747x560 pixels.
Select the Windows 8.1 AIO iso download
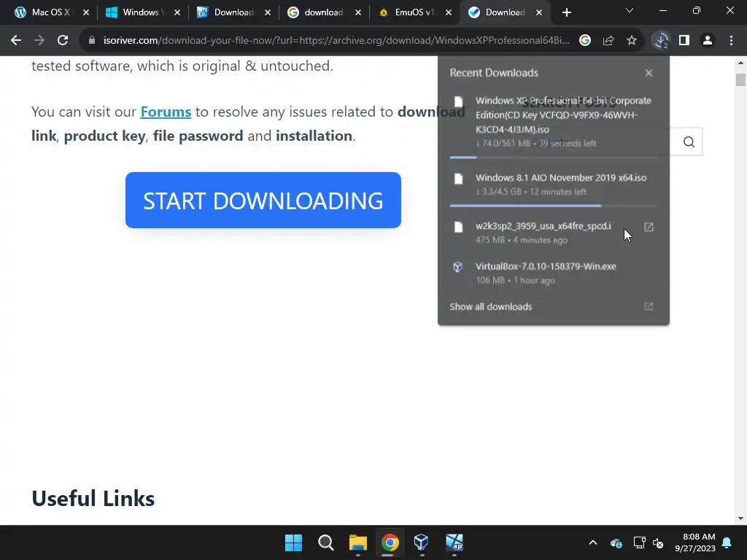click(553, 184)
